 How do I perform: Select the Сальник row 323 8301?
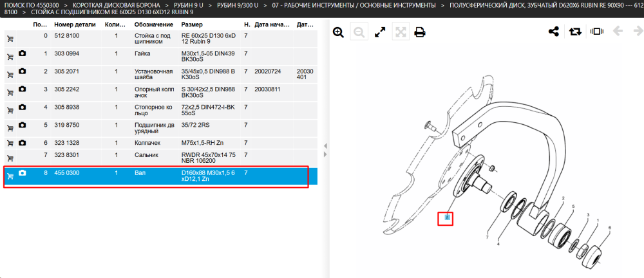(160, 158)
